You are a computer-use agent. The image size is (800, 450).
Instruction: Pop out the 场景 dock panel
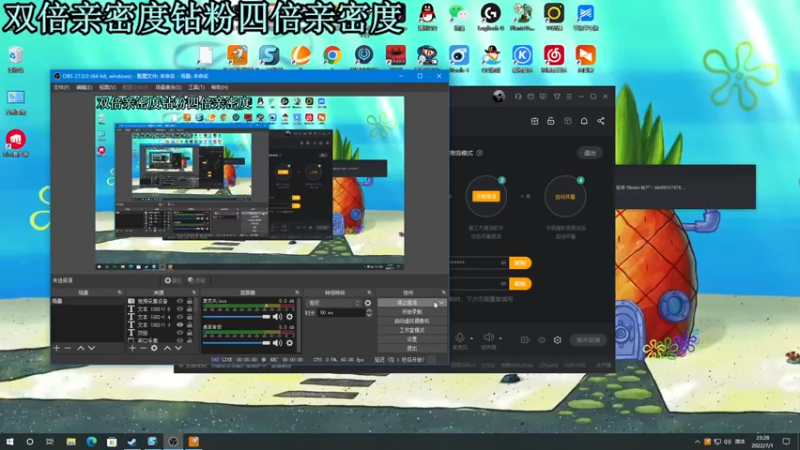(x=119, y=293)
